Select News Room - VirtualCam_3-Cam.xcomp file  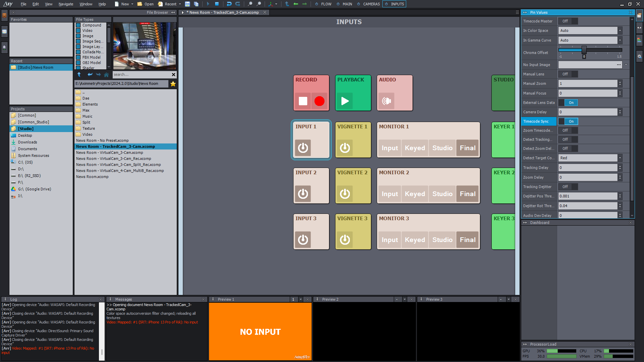tap(110, 152)
